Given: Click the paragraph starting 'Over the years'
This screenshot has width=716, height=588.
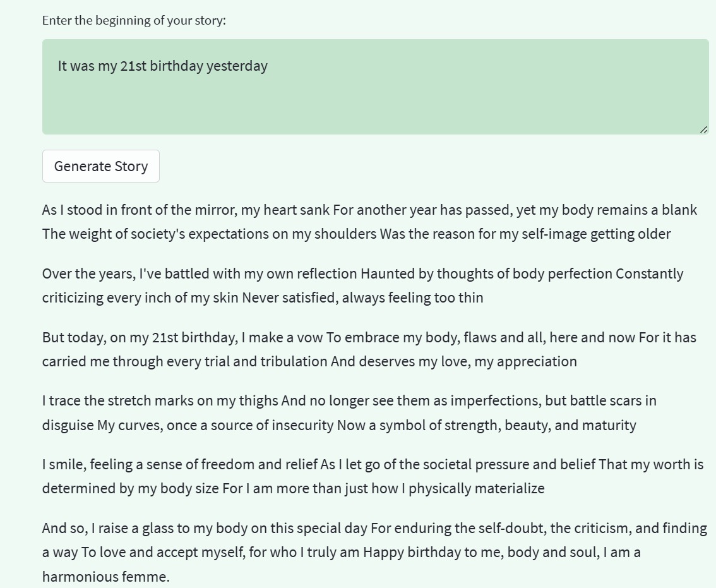Looking at the screenshot, I should [362, 285].
